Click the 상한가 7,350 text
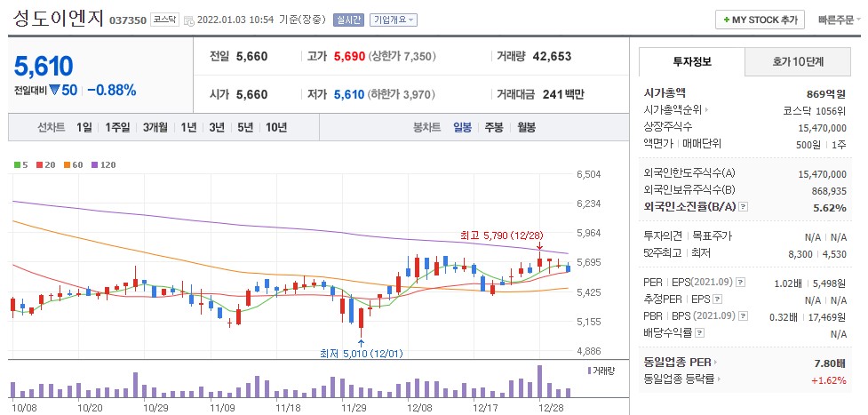Viewport: 868px width, 415px height. 402,57
